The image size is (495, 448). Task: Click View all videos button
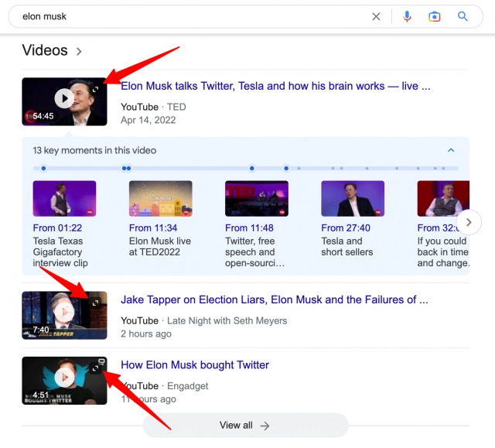coord(245,426)
